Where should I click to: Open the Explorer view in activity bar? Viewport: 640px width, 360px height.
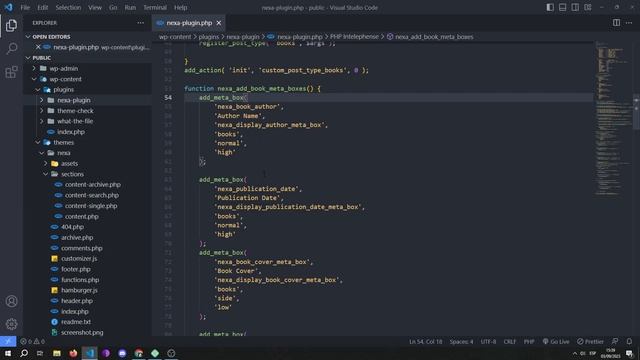(11, 26)
